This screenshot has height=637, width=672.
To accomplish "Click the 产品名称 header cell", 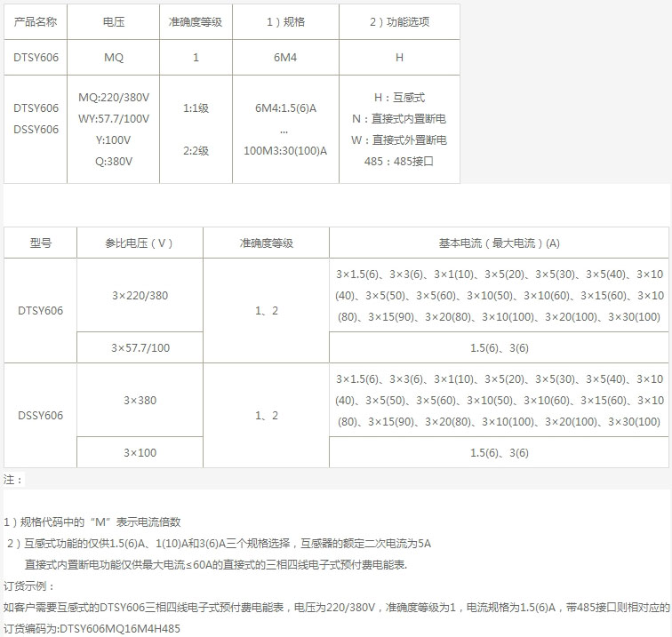I will (36, 22).
